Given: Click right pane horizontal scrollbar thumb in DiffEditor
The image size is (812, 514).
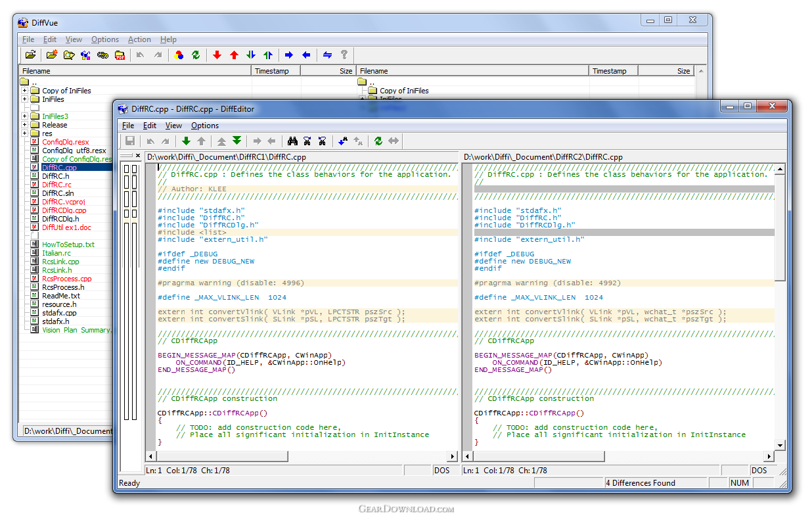Looking at the screenshot, I should pyautogui.click(x=539, y=456).
